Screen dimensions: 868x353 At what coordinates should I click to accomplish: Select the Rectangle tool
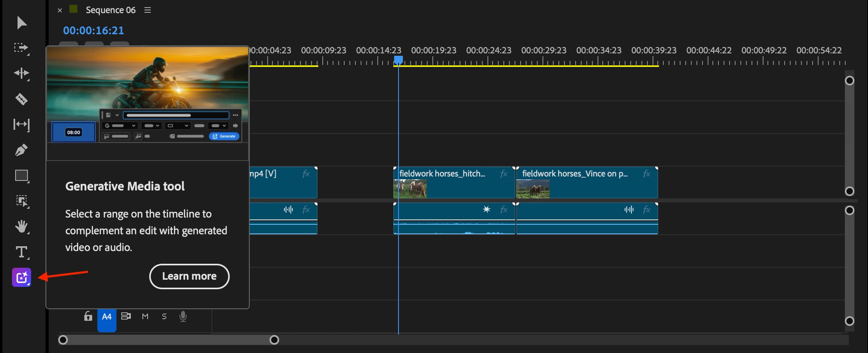click(22, 176)
